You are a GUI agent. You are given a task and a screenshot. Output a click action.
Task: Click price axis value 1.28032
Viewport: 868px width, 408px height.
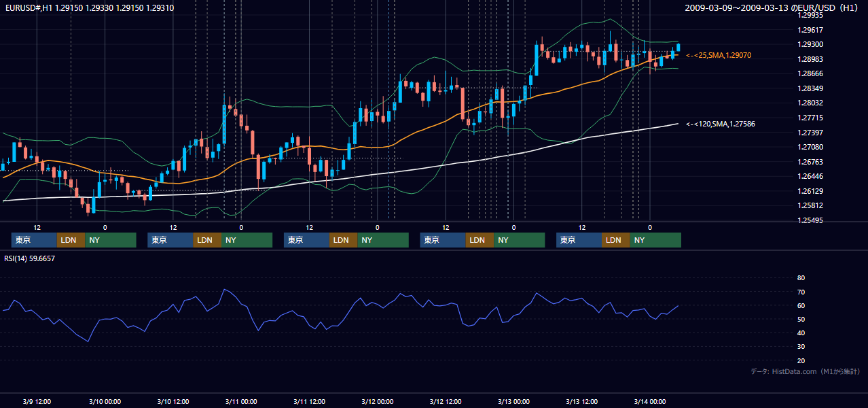810,103
